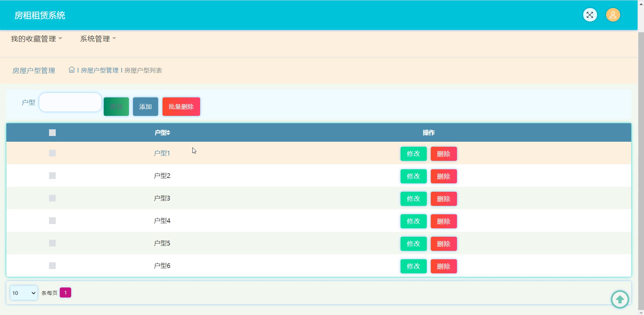The width and height of the screenshot is (644, 315).
Task: Tick the select-all checkbox in the table header
Action: click(52, 133)
